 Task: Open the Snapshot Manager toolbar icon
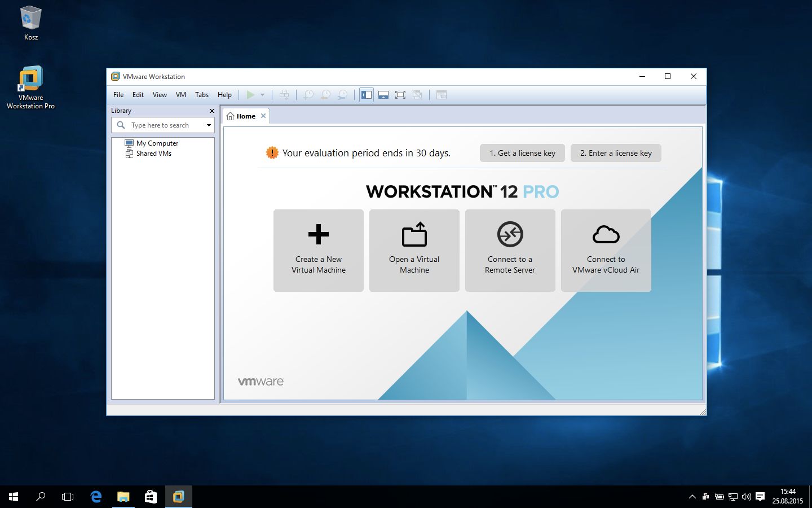pos(342,95)
